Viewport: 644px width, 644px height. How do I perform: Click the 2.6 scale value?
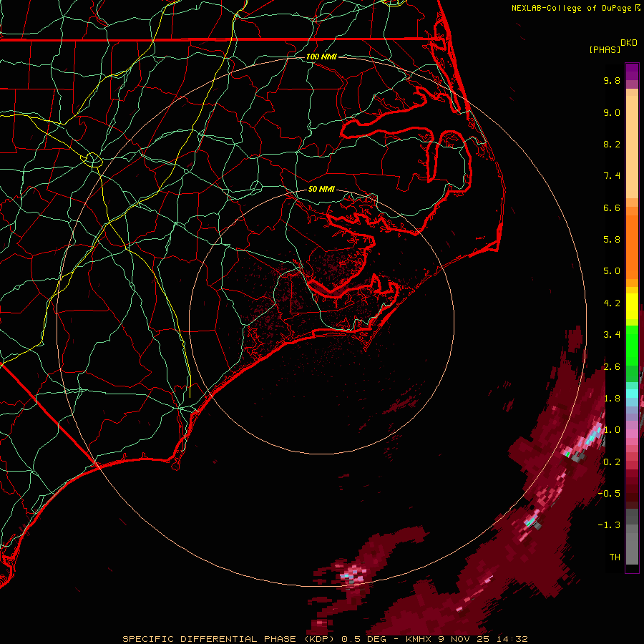point(612,366)
